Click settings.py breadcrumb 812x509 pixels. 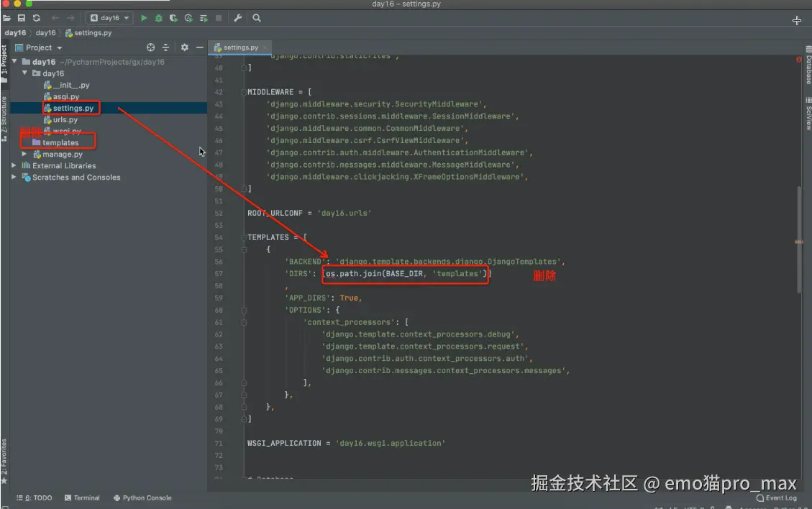point(88,32)
